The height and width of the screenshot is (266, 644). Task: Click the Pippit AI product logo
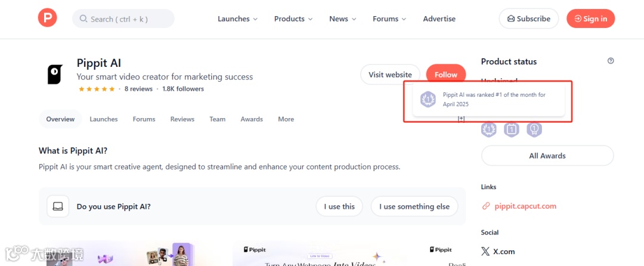55,75
